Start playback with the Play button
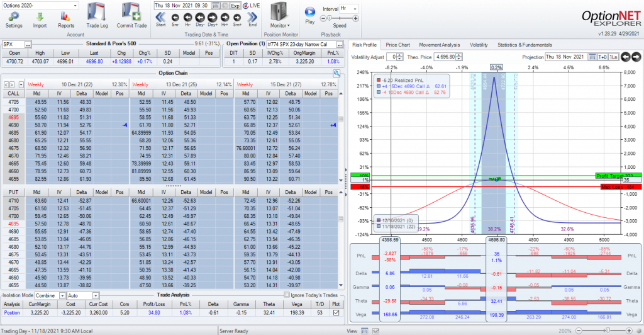 (x=309, y=12)
